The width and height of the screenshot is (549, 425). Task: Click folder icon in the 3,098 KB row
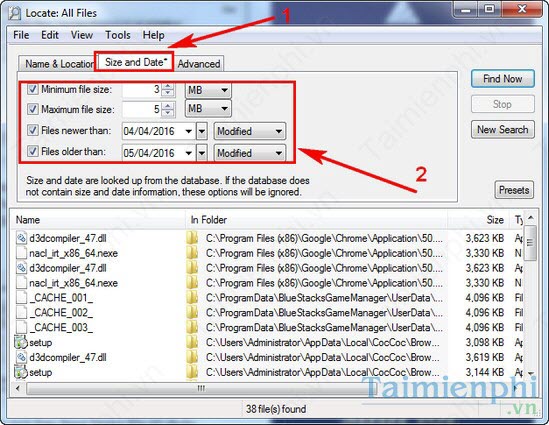[x=192, y=342]
